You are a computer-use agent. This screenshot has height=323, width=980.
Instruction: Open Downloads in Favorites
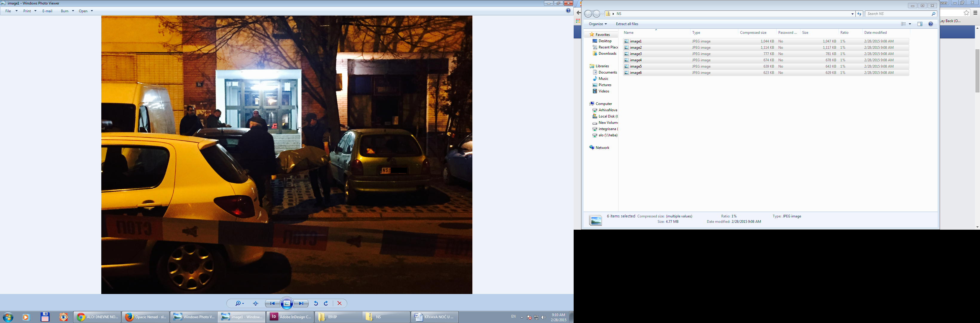tap(607, 54)
